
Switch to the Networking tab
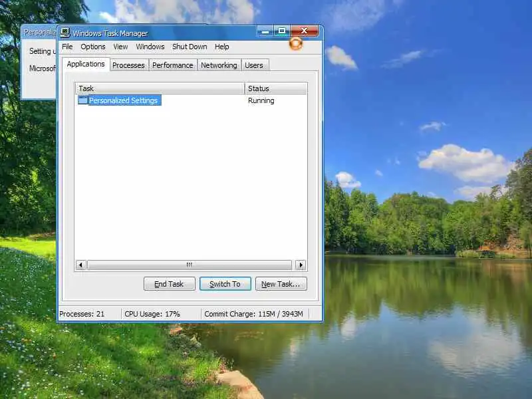pos(219,65)
